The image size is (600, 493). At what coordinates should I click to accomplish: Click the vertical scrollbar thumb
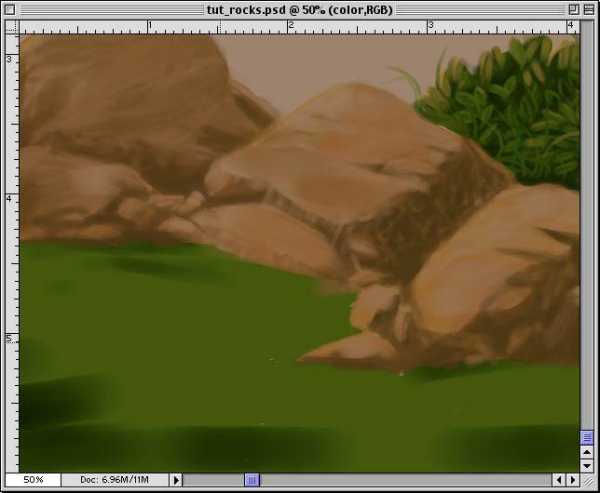coord(587,437)
